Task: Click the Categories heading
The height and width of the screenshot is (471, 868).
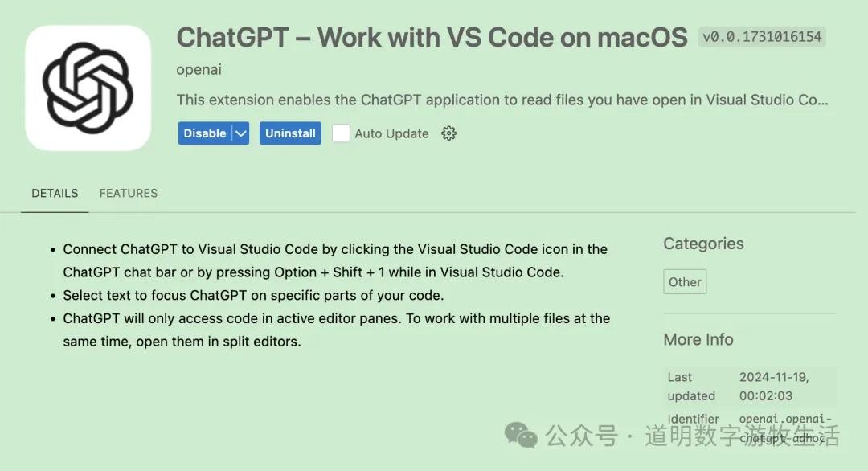Action: tap(703, 244)
